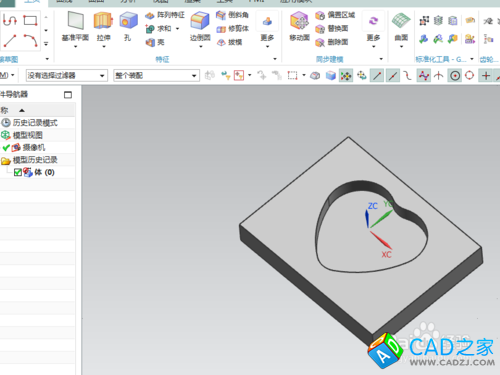Select the Rectangle sketch tool icon
The width and height of the screenshot is (500, 375).
30,20
